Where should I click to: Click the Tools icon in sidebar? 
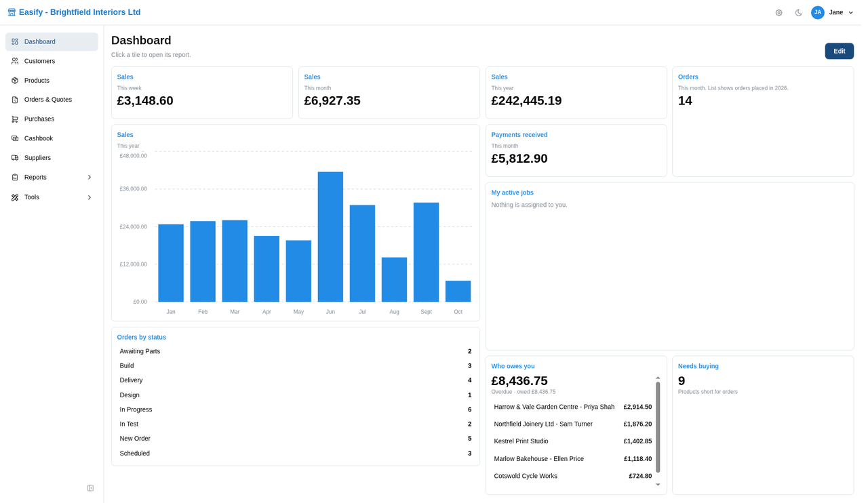pos(15,197)
